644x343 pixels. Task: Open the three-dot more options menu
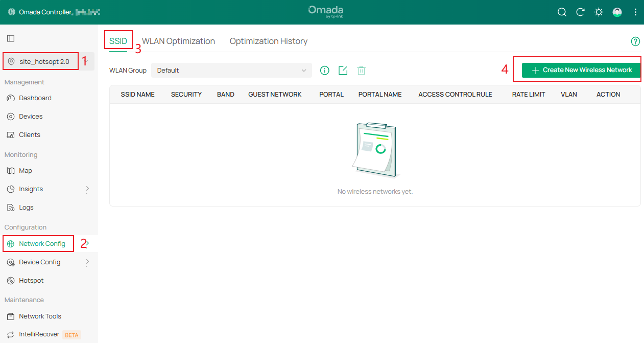(635, 12)
